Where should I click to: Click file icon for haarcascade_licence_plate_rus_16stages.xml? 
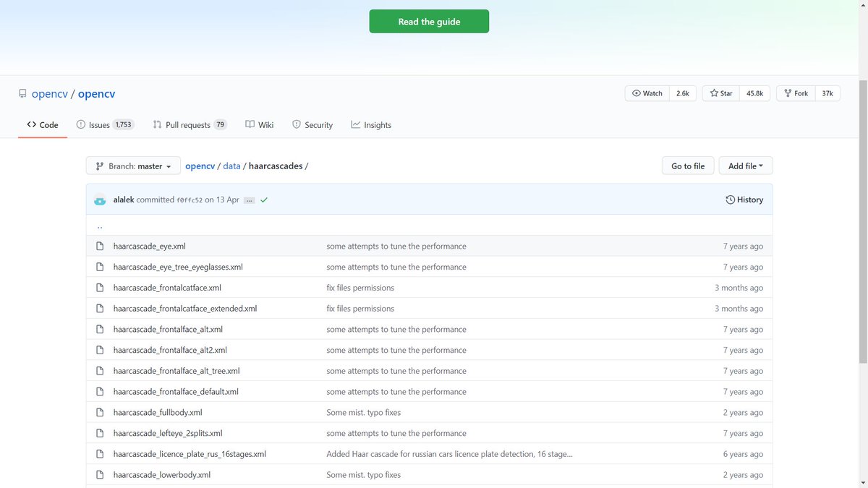click(100, 455)
